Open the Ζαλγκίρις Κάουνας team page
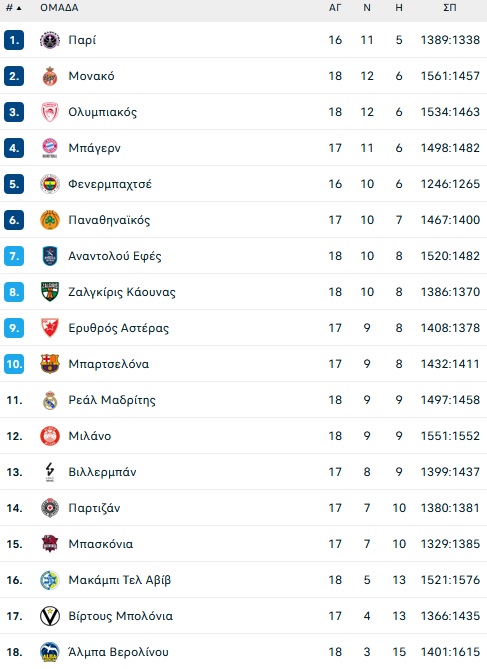 [x=122, y=292]
